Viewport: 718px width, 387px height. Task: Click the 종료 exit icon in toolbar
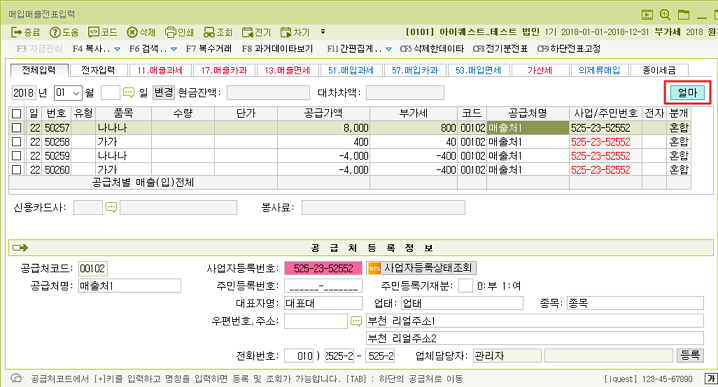click(16, 32)
